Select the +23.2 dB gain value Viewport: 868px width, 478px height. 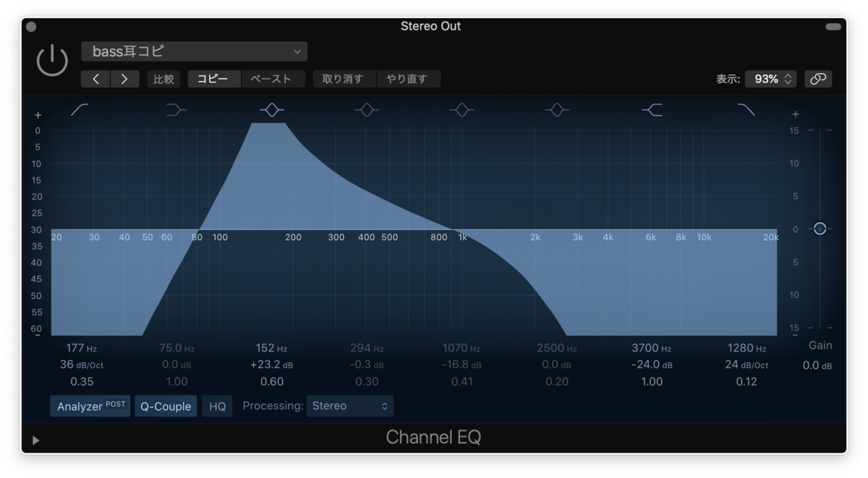tap(272, 364)
